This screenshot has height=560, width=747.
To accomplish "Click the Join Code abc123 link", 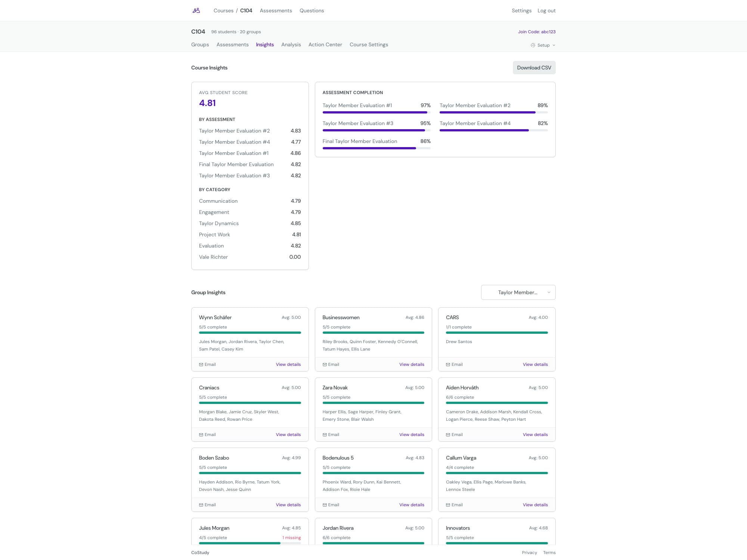I will tap(536, 32).
